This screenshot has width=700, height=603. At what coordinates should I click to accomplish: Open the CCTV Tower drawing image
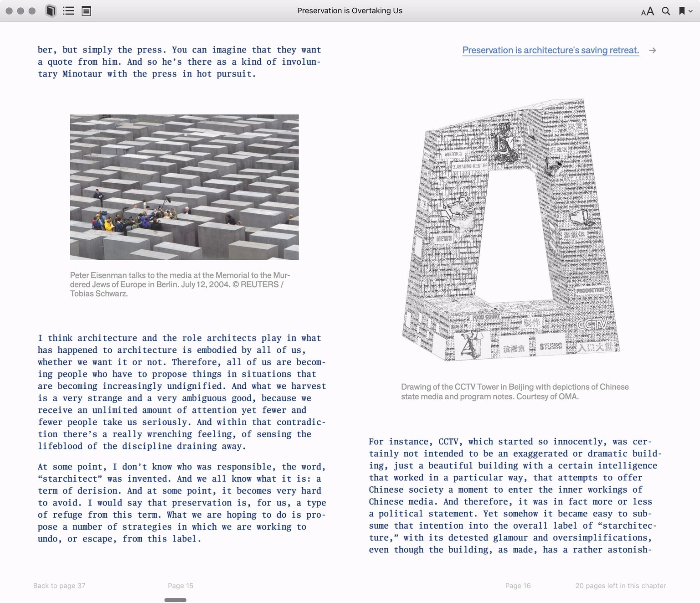point(510,230)
